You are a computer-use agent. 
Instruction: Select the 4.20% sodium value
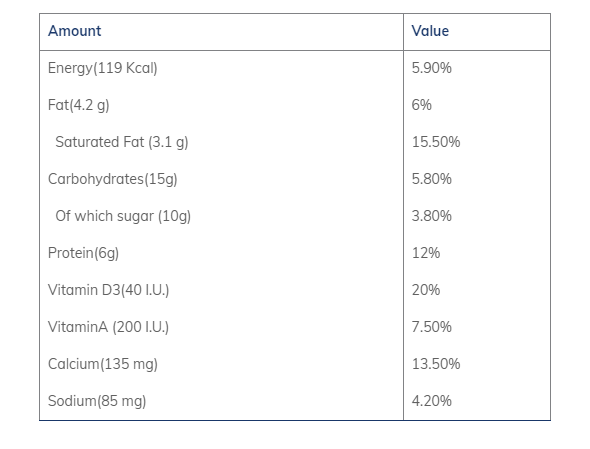(x=432, y=401)
